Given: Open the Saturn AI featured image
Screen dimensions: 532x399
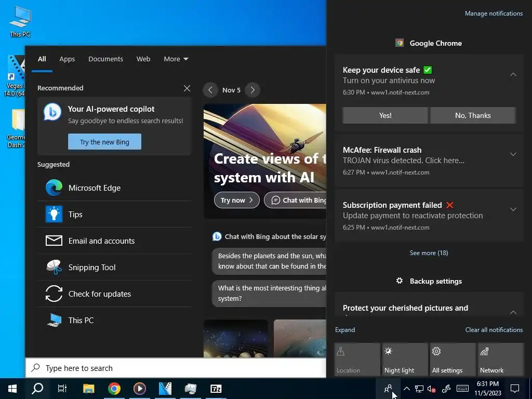Looking at the screenshot, I should [264, 161].
